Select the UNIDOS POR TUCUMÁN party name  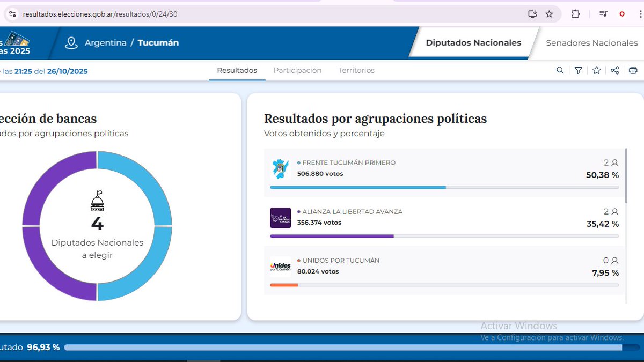pyautogui.click(x=341, y=260)
